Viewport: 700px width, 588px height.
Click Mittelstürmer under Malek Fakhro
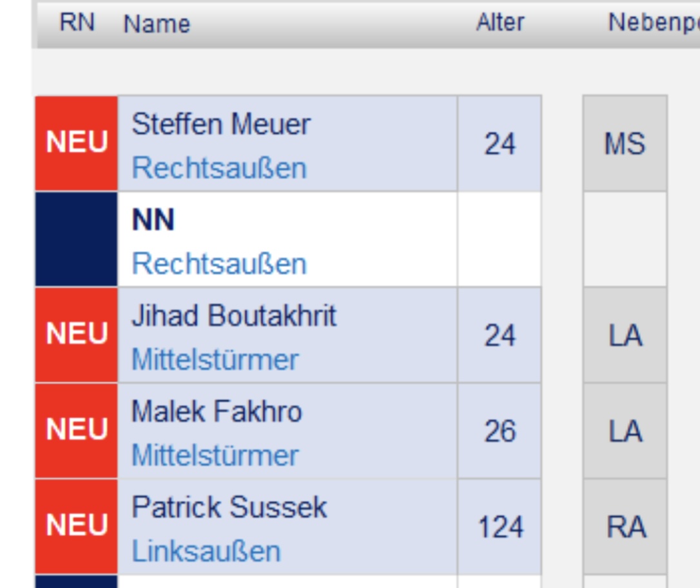215,455
